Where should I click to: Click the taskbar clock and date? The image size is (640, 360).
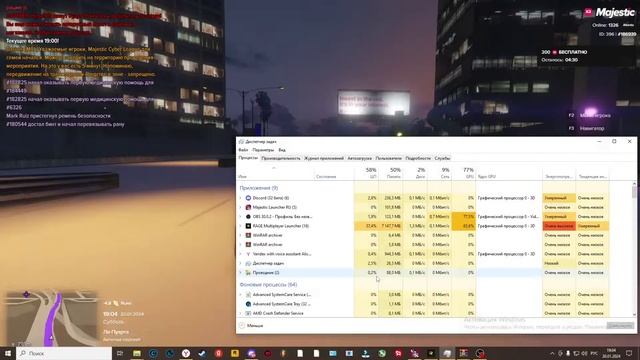tap(611, 353)
